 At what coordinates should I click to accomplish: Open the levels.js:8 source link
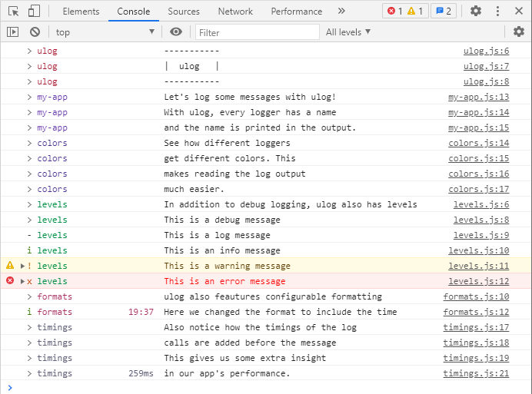(481, 220)
